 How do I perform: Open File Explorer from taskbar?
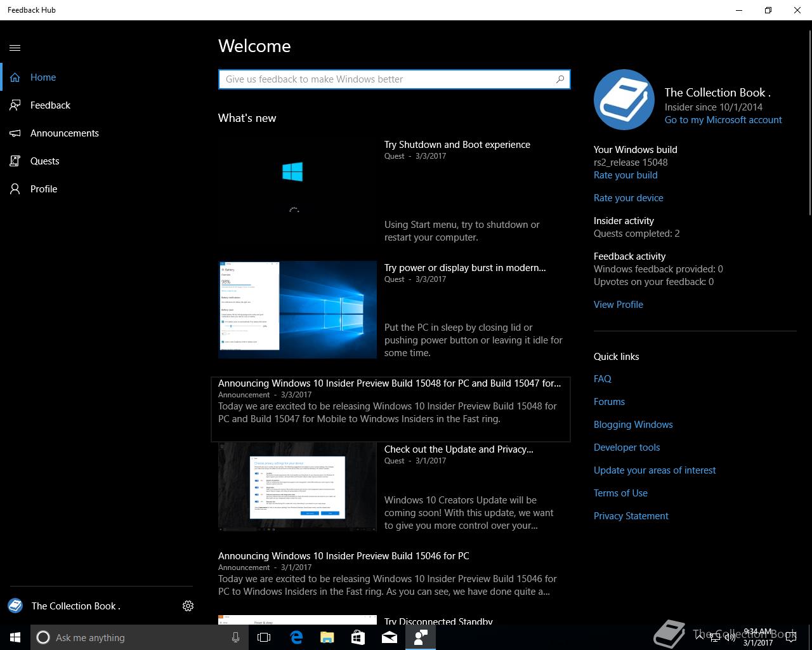tap(327, 637)
